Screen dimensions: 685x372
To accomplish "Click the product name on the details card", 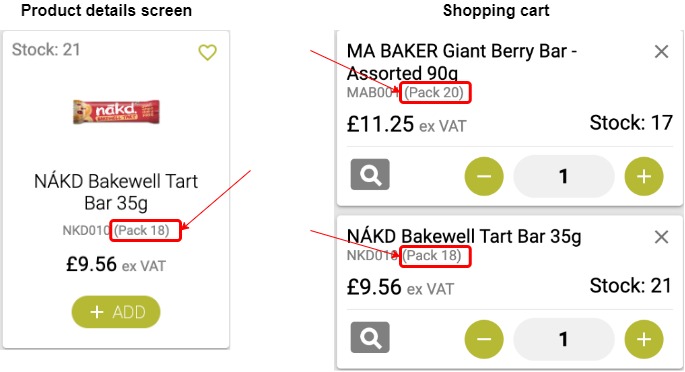I will click(x=116, y=192).
